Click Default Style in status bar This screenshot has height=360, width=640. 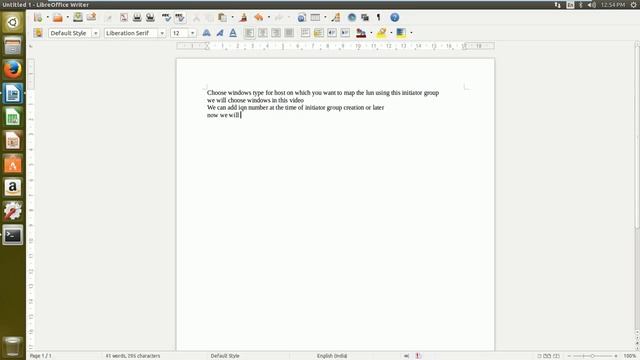click(225, 356)
